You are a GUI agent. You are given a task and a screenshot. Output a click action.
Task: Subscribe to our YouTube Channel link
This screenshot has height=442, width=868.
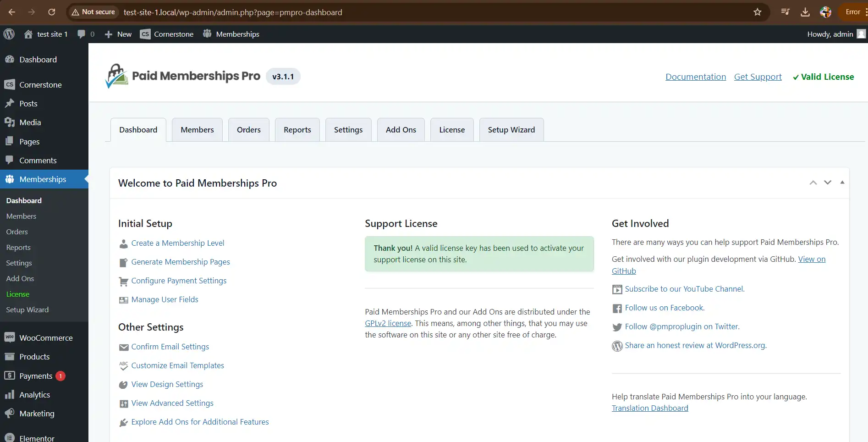pyautogui.click(x=685, y=289)
